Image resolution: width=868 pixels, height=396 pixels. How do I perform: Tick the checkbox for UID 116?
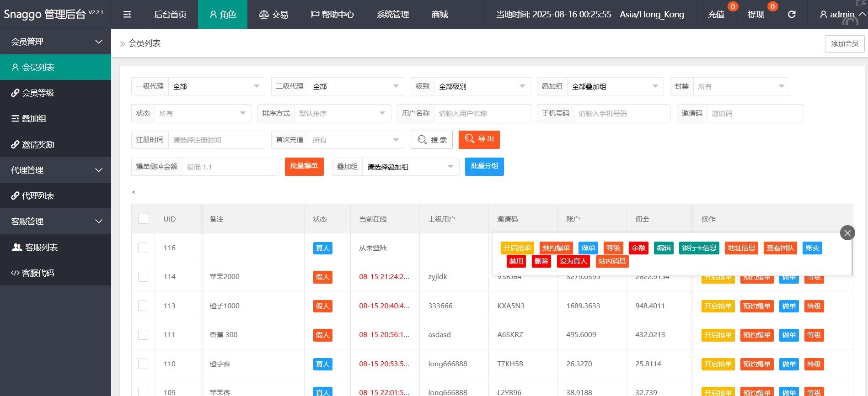(143, 248)
